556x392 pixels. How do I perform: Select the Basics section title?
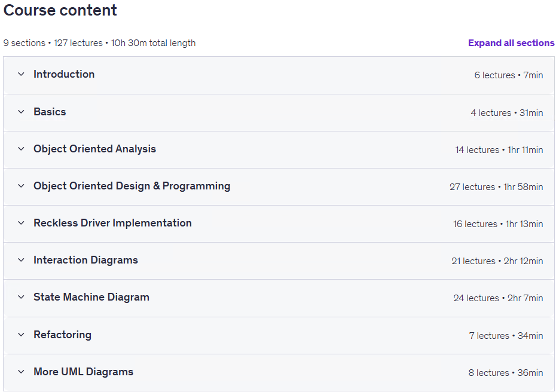50,112
